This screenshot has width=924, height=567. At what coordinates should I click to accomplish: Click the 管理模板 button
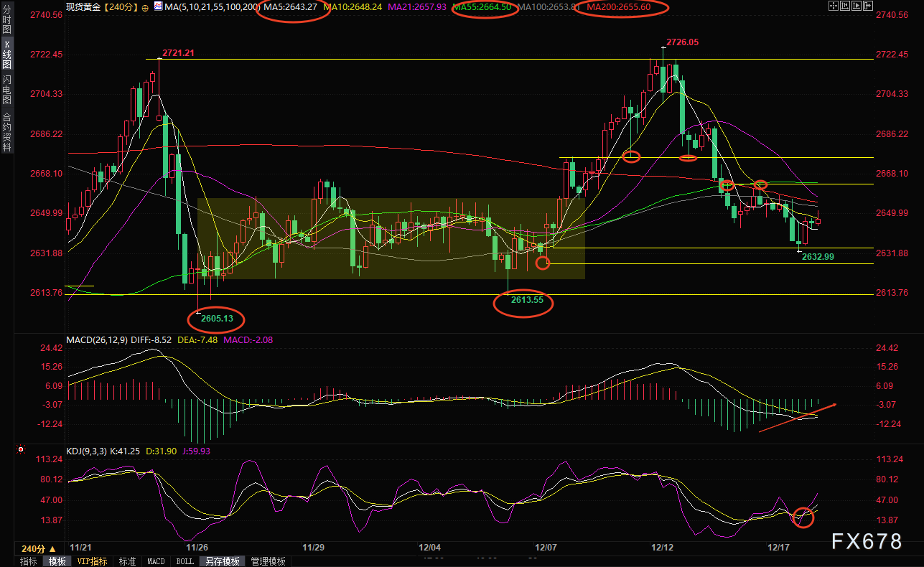tap(268, 561)
